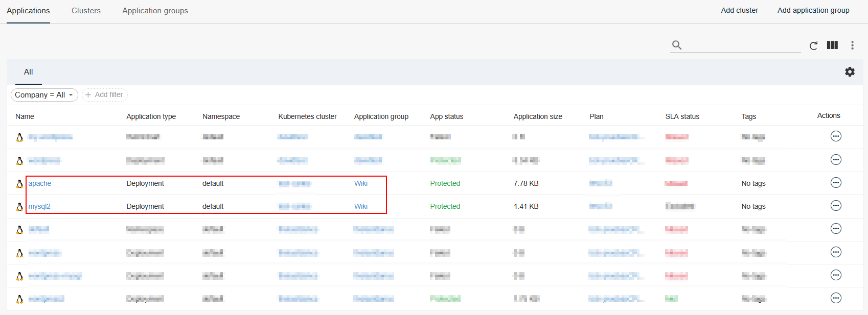Sort by Plan column header

[x=596, y=116]
